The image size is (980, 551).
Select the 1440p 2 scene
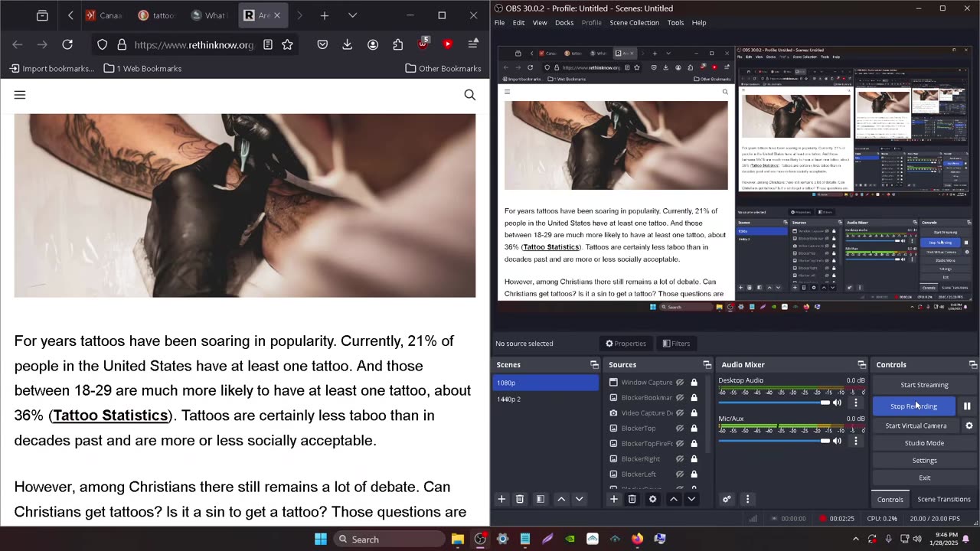pyautogui.click(x=546, y=399)
